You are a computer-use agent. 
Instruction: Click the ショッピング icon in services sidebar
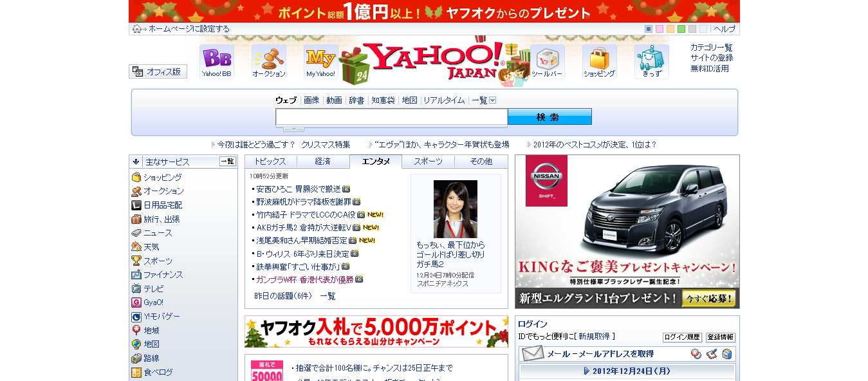136,177
